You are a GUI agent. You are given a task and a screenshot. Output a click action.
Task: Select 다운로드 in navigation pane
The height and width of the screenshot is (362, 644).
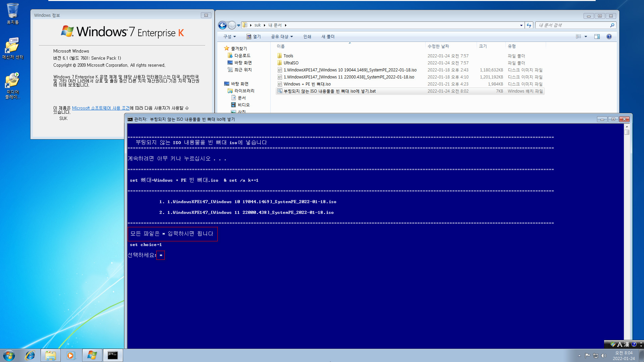pyautogui.click(x=239, y=56)
